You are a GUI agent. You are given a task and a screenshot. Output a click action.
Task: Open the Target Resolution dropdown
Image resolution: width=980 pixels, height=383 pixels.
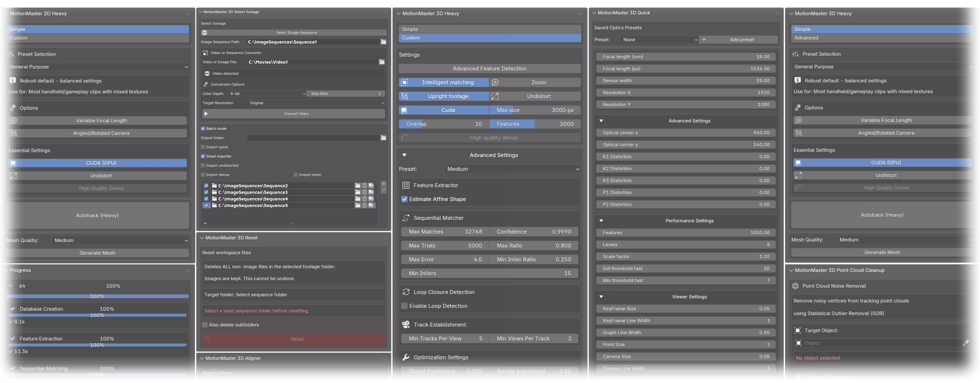[316, 103]
